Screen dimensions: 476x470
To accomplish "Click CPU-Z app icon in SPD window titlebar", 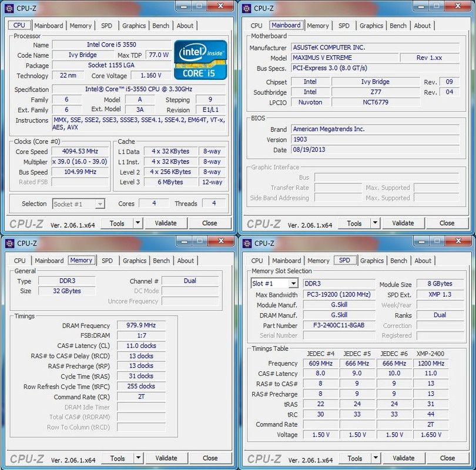I will (247, 243).
